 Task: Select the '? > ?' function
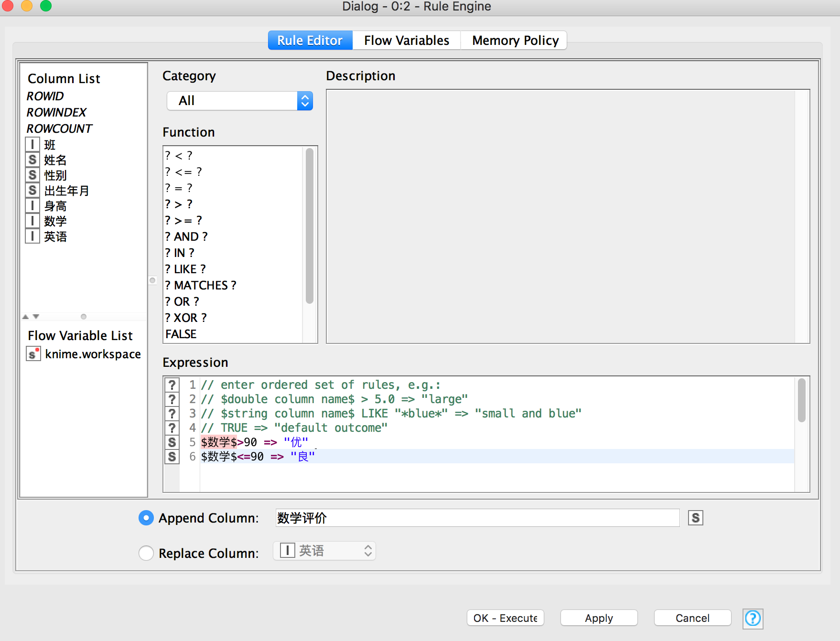click(179, 204)
